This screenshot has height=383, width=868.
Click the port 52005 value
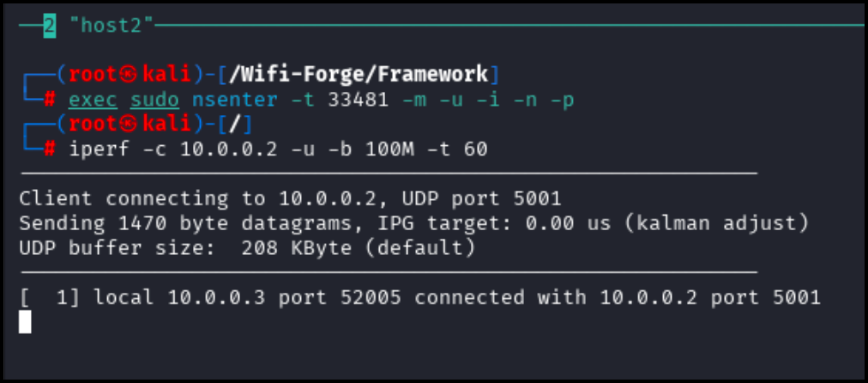tap(371, 298)
